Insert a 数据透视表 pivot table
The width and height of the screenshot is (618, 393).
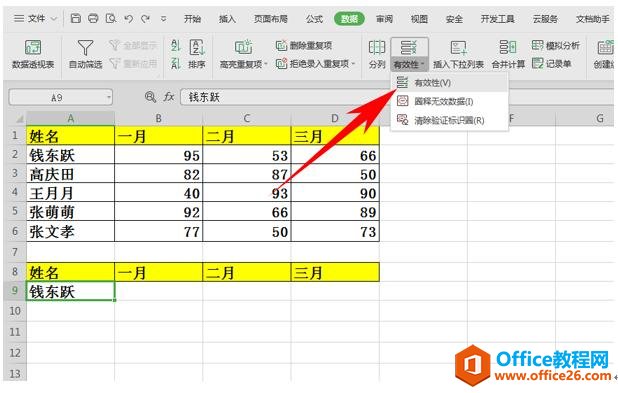tap(33, 54)
